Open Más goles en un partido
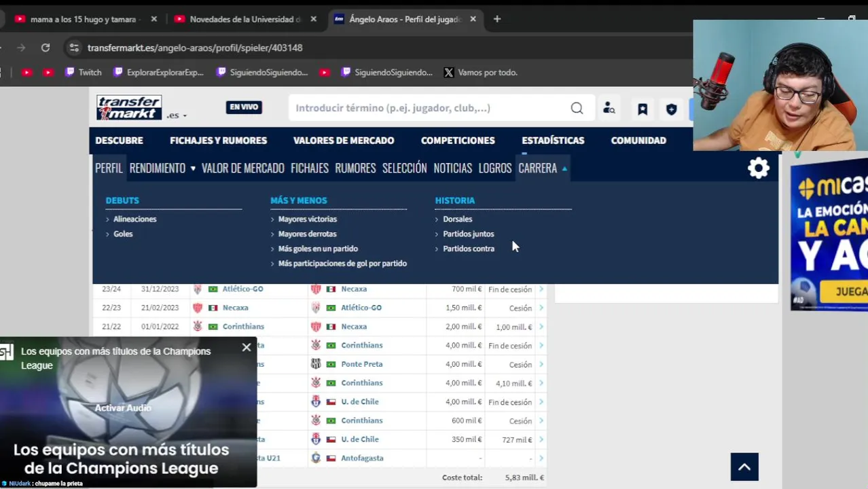The image size is (868, 489). 318,249
